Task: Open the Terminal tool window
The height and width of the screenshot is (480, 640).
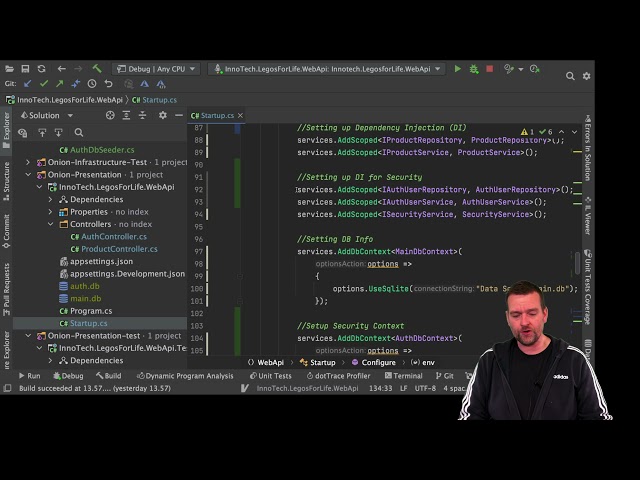Action: click(x=403, y=376)
